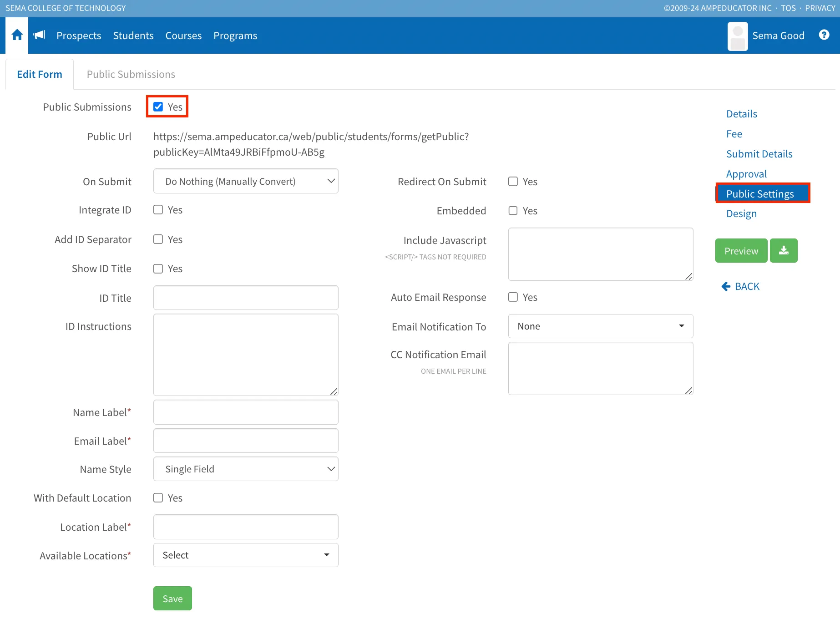This screenshot has height=619, width=840.
Task: Go to the Students menu
Action: click(133, 36)
